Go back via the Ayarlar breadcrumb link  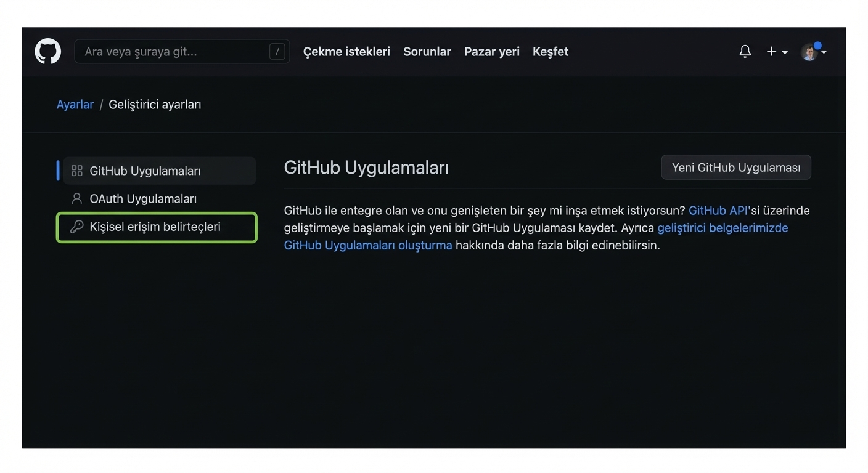click(x=75, y=104)
